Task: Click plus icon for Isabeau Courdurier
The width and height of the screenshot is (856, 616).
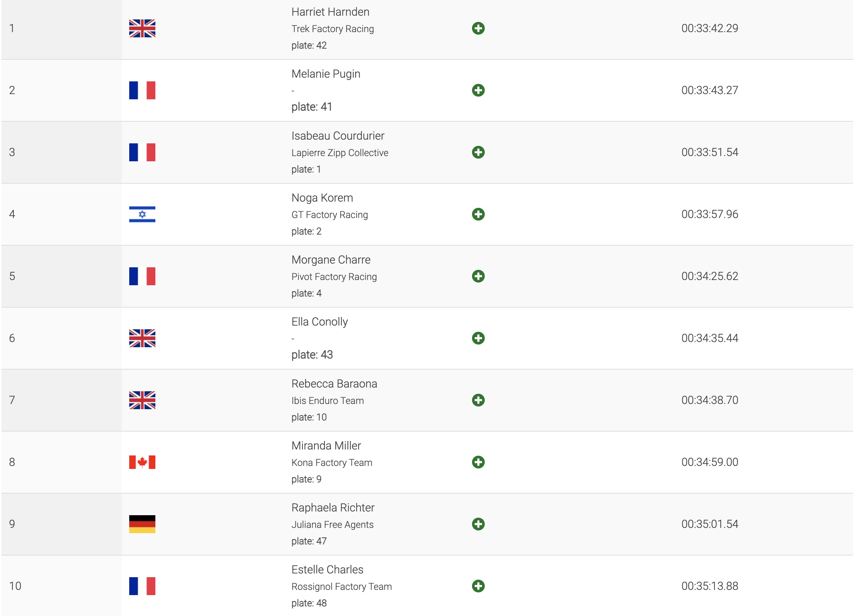Action: click(x=478, y=152)
